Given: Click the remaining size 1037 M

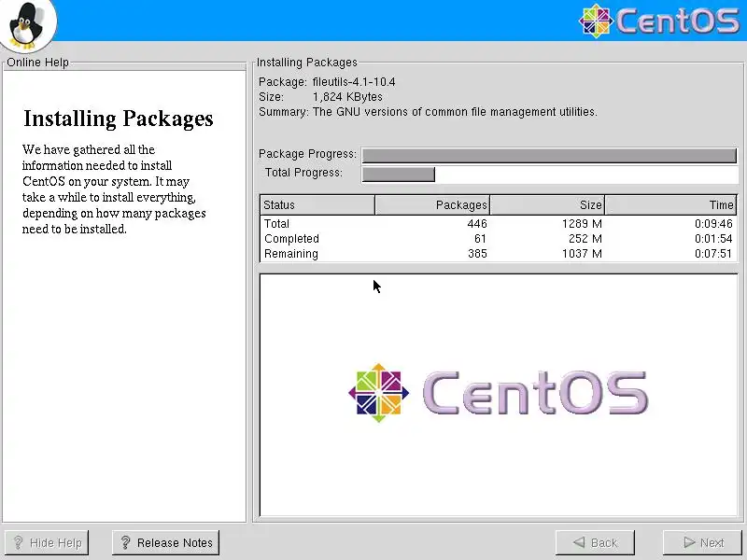Looking at the screenshot, I should pyautogui.click(x=582, y=253).
